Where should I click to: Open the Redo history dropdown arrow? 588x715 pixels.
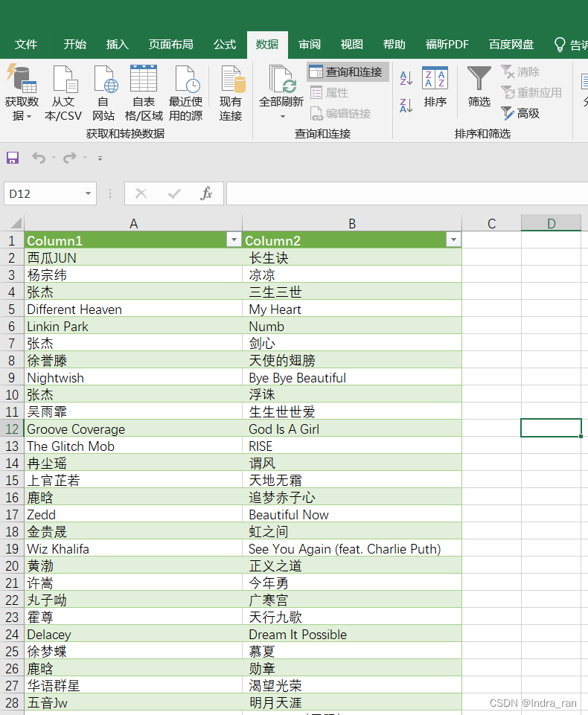(85, 158)
